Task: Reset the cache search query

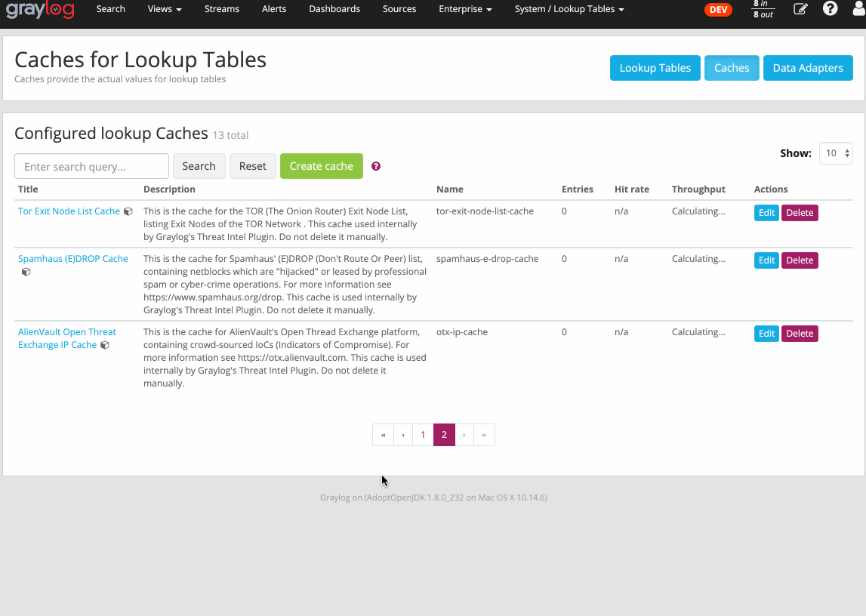Action: 252,166
